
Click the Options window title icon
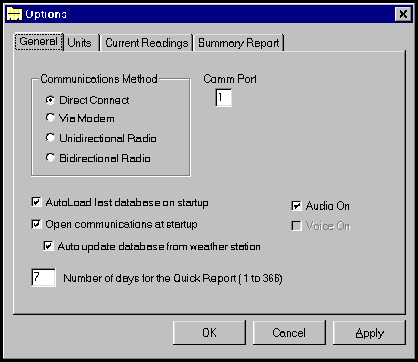tap(14, 14)
